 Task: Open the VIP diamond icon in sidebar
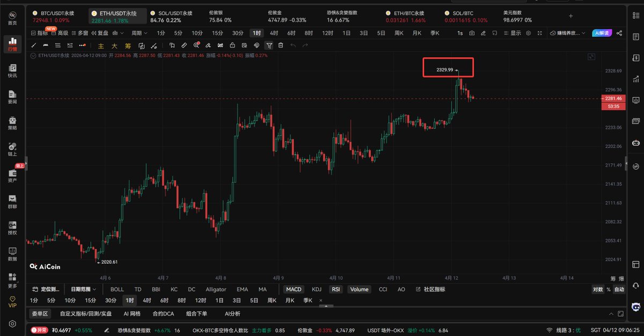12,302
